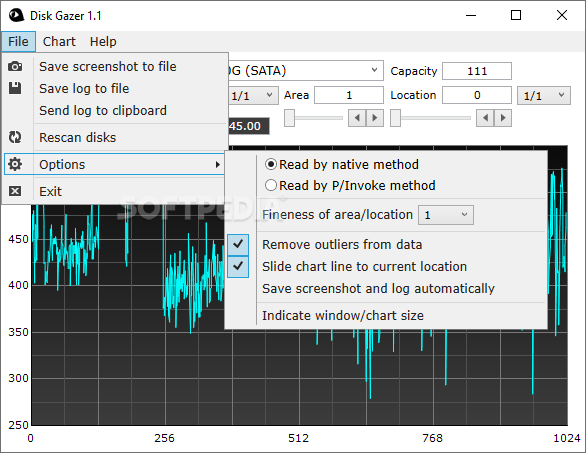Click the 1024 x-axis label
The height and width of the screenshot is (453, 586).
click(x=567, y=438)
